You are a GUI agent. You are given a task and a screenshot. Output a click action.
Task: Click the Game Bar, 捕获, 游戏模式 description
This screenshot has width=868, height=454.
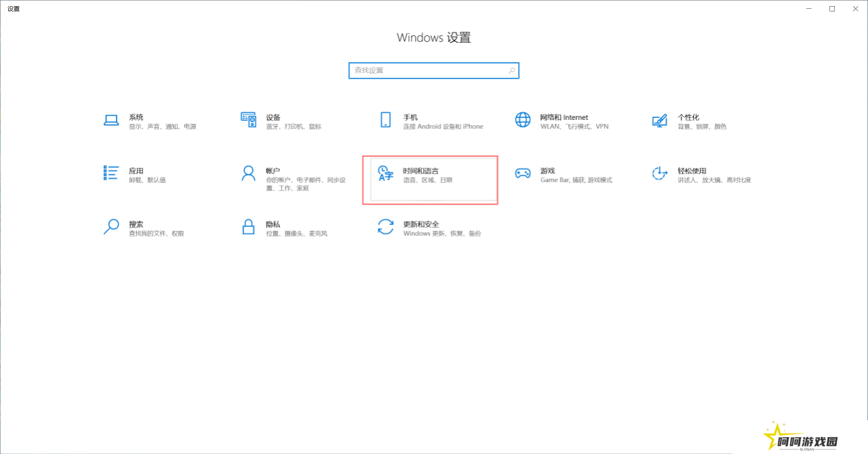pos(576,180)
